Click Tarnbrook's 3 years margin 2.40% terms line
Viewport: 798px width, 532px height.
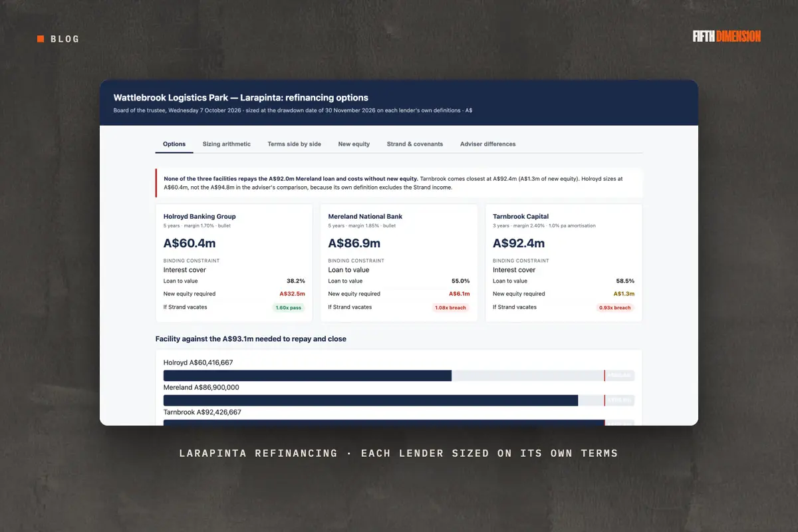point(544,226)
